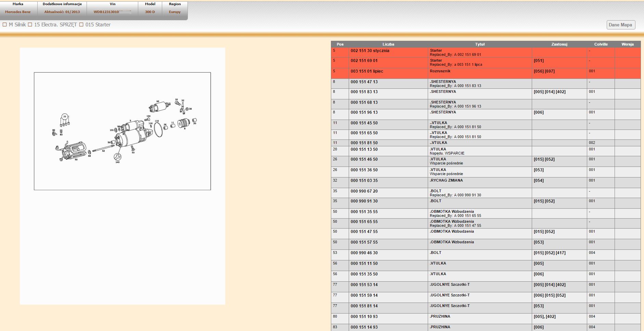Select the row for 000 151 83 13
Image resolution: width=644 pixels, height=331 pixels.
pos(364,92)
